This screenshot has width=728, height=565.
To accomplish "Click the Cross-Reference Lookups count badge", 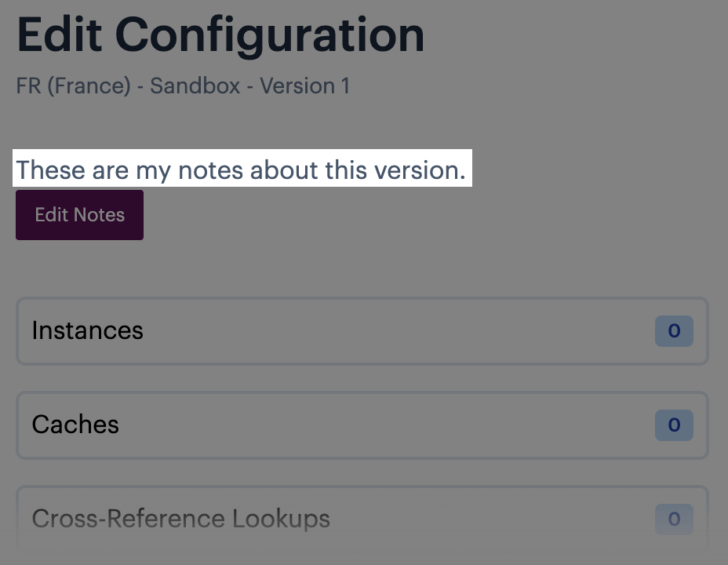I will (674, 519).
